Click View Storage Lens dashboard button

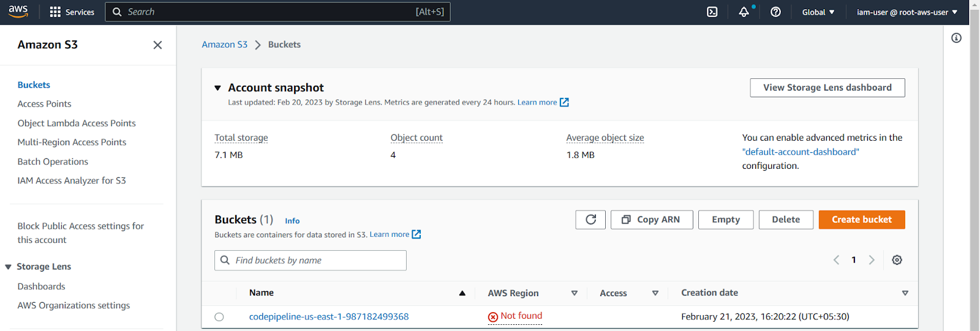pyautogui.click(x=827, y=87)
